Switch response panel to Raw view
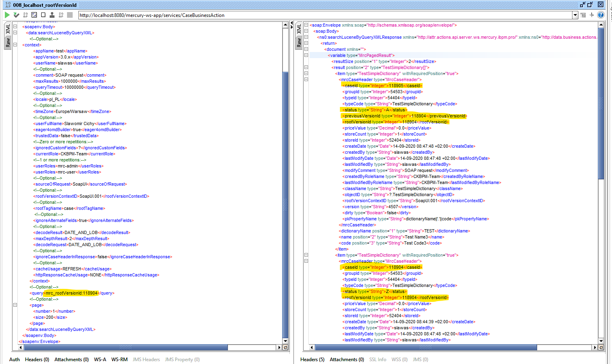The width and height of the screenshot is (612, 364). pos(299,42)
